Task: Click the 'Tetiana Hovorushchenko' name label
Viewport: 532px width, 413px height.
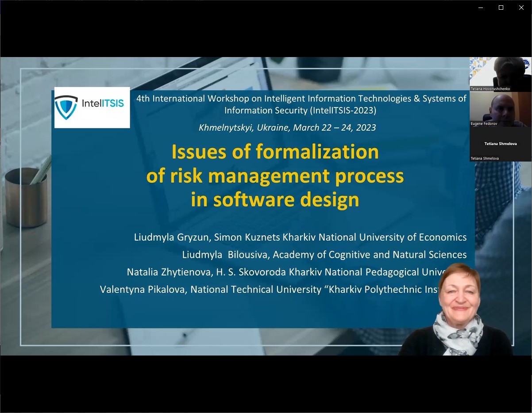Action: (490, 89)
